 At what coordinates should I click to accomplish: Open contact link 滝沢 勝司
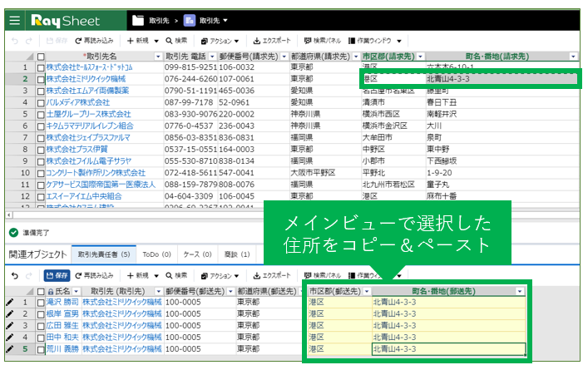tap(62, 302)
